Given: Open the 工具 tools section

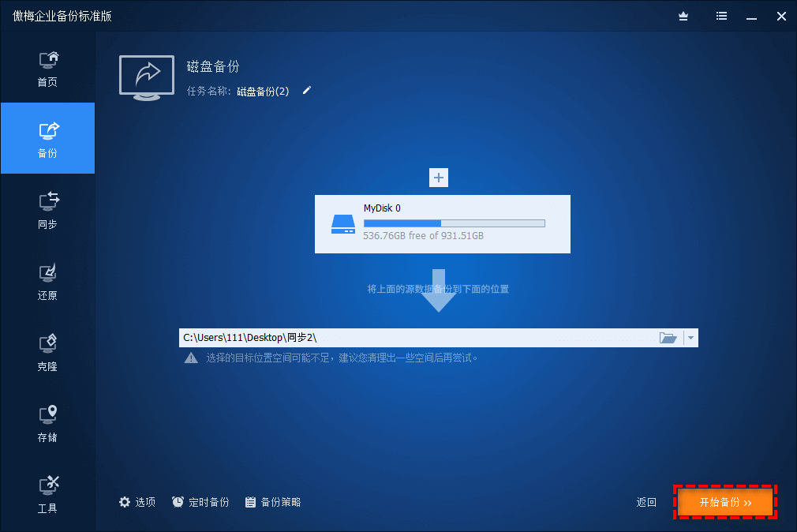Looking at the screenshot, I should [48, 494].
